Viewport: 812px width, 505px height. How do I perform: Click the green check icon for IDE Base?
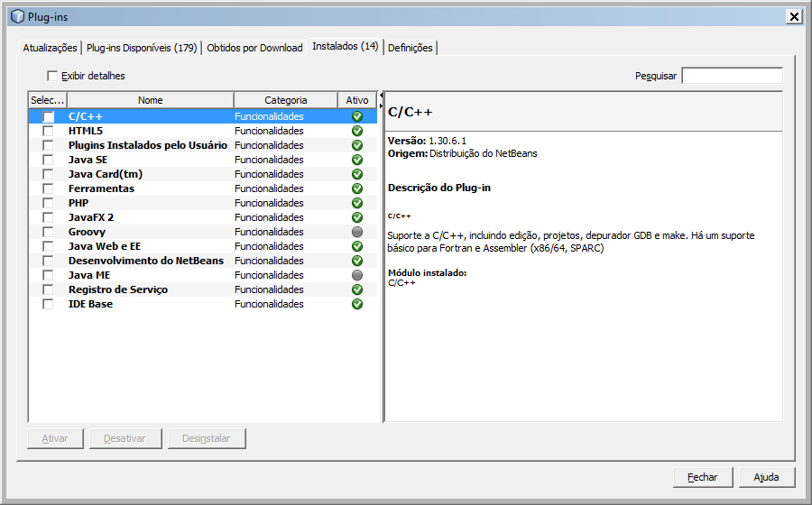[x=356, y=304]
